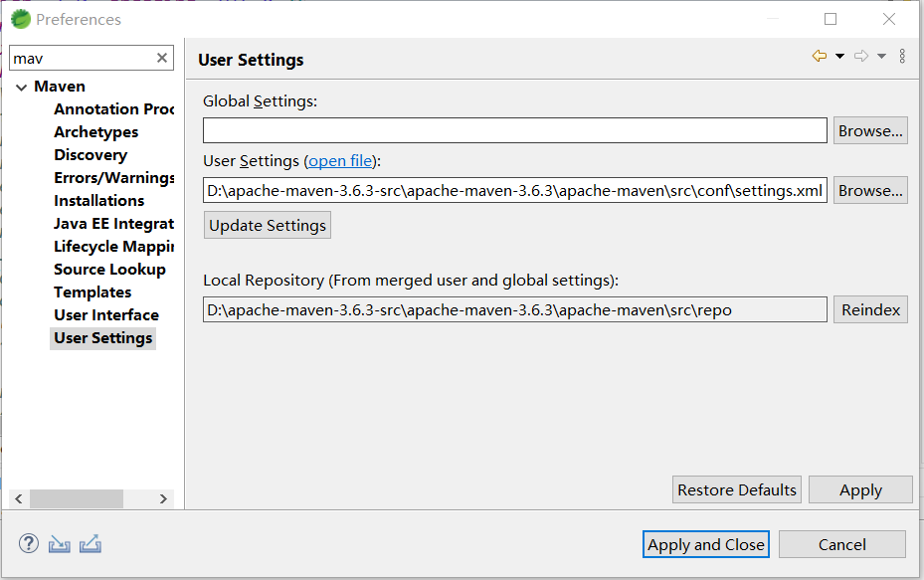Reindex the local repository
Viewport: 924px width, 580px height.
(870, 309)
